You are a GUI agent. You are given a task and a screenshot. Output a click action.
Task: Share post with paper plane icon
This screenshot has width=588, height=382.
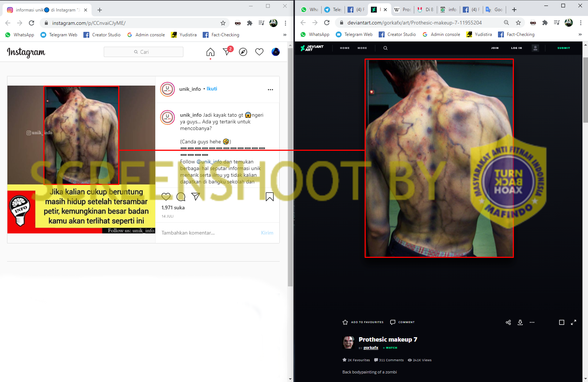click(196, 196)
